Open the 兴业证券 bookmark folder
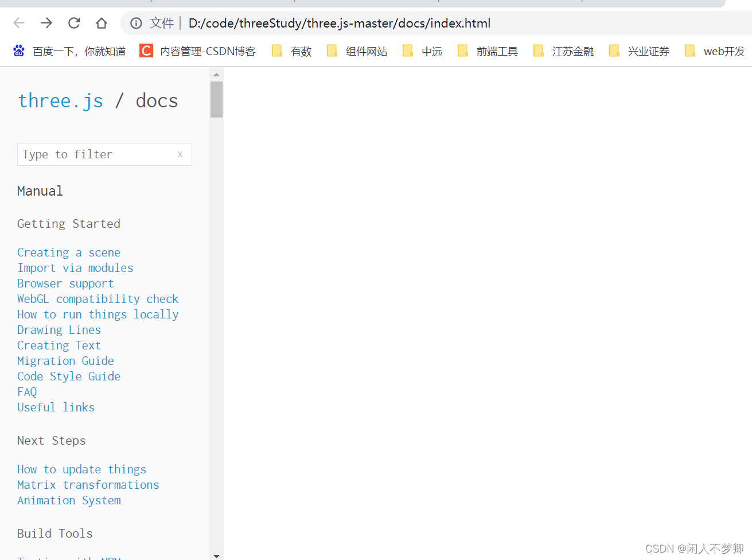 [x=639, y=51]
